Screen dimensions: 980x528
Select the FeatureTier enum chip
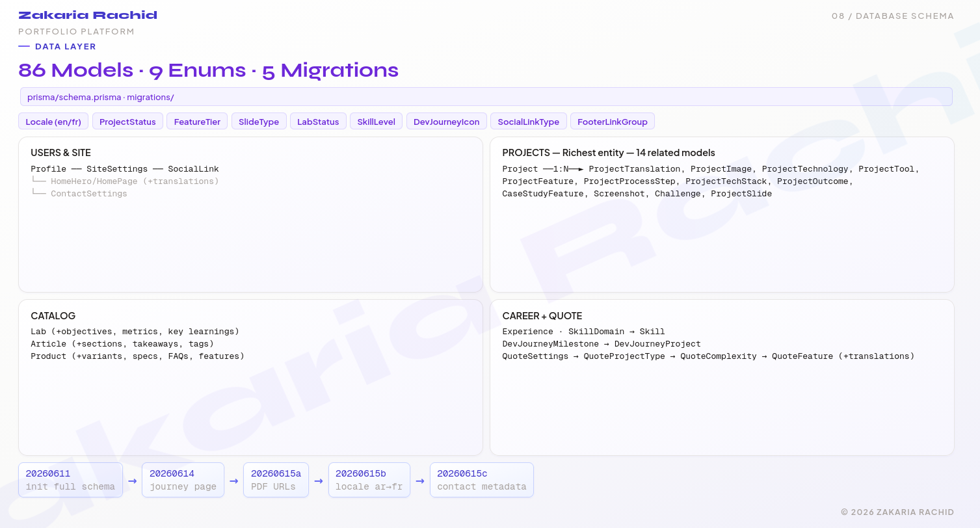pyautogui.click(x=197, y=122)
